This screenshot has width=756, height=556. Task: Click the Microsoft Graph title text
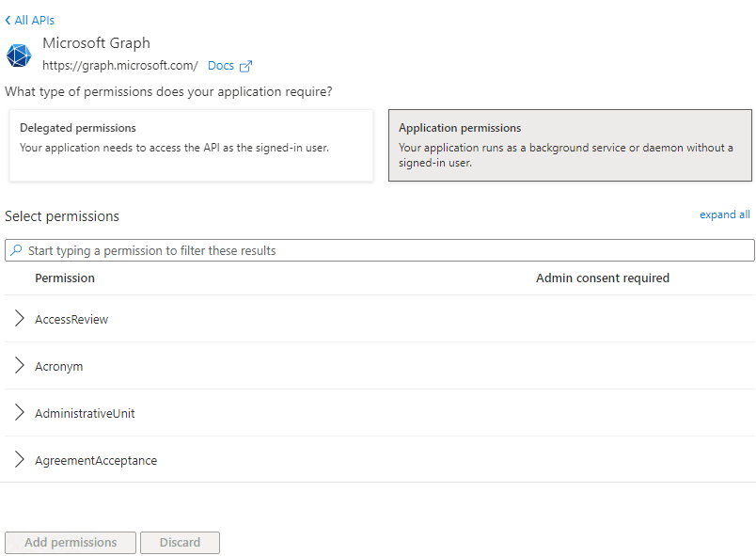tap(96, 42)
